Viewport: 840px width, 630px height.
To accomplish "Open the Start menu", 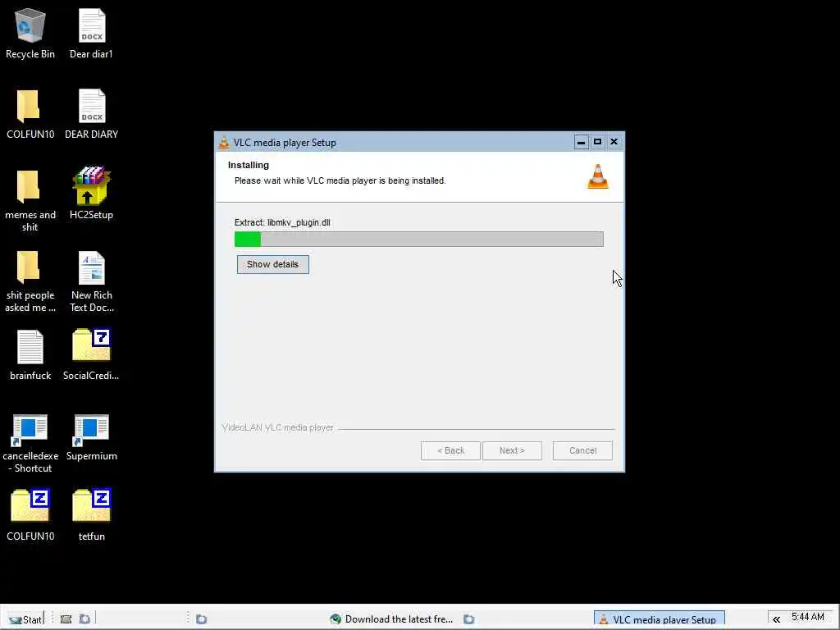I will (25, 619).
